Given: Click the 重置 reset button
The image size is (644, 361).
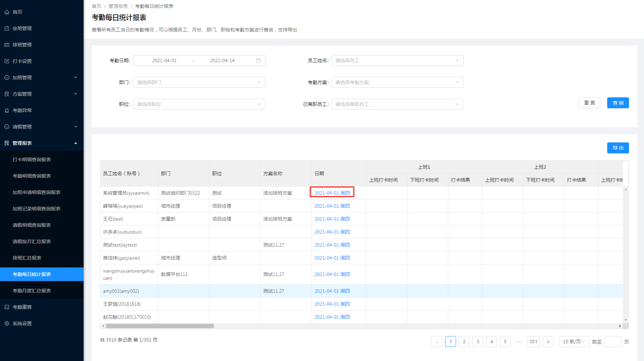Looking at the screenshot, I should pyautogui.click(x=589, y=103).
